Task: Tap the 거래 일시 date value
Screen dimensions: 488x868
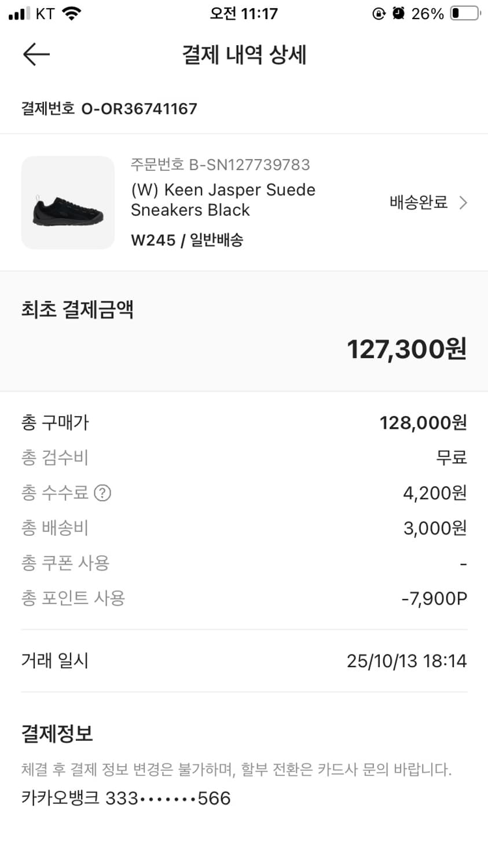Action: pos(406,661)
